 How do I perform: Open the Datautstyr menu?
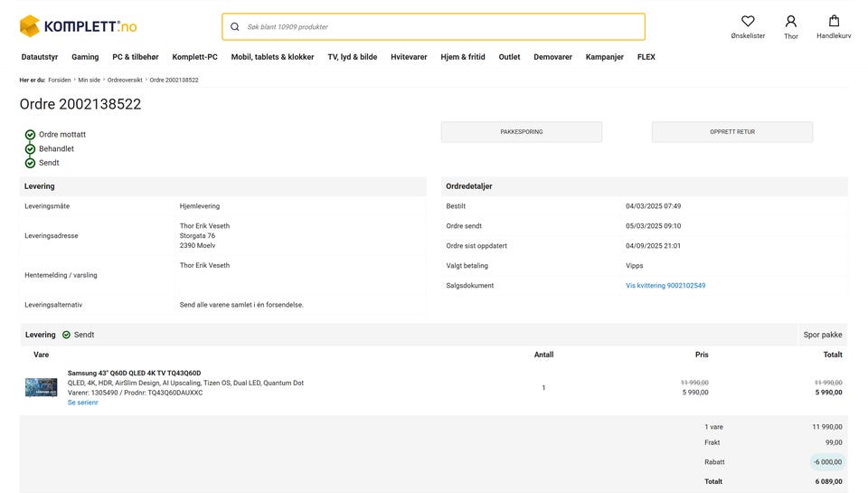tap(40, 57)
